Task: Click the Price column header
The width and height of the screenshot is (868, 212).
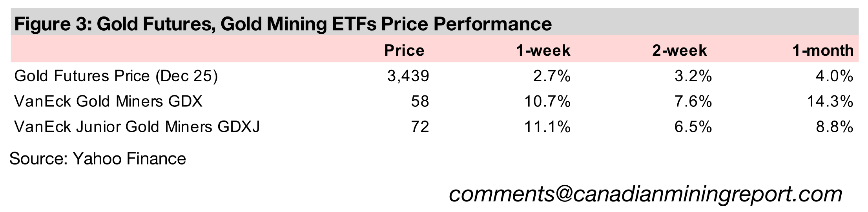Action: (404, 51)
